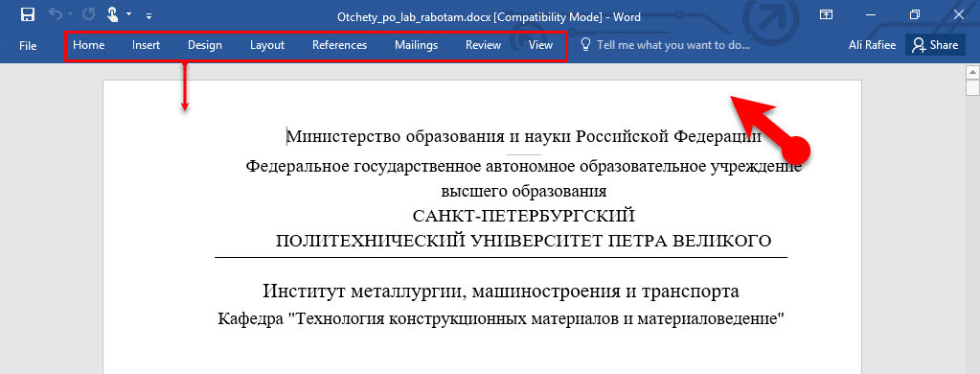Click the line starting with "Кафедра"
Screen dimensions: 980x374
[501, 319]
